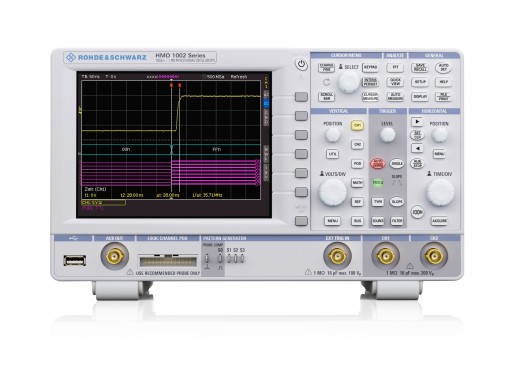This screenshot has width=520, height=380.
Task: Open the vertical MENU button
Action: [332, 221]
